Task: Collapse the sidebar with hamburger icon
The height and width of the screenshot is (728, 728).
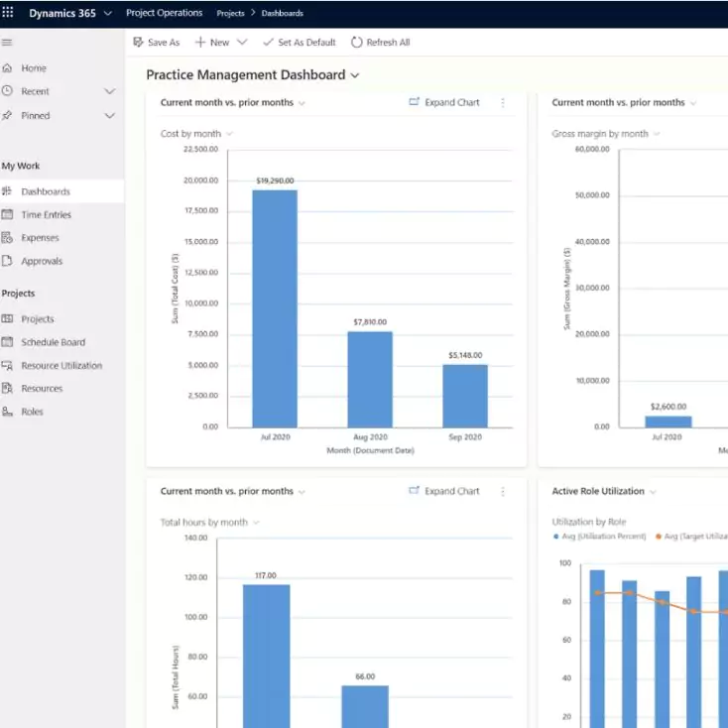Action: point(7,43)
